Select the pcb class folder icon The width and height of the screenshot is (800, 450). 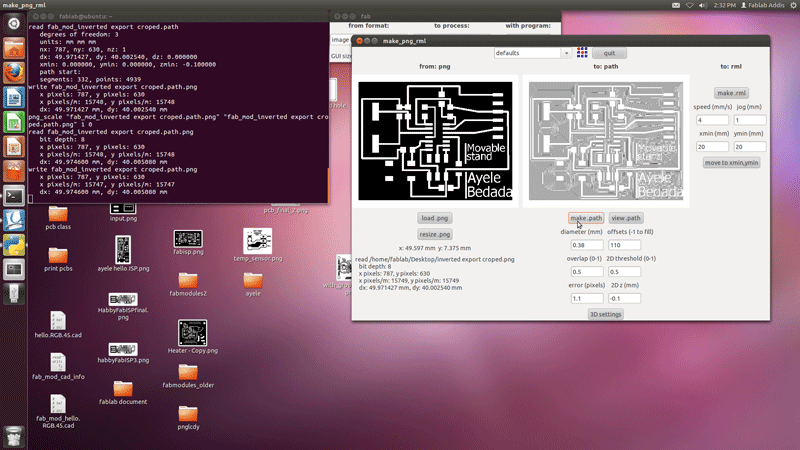coord(58,214)
